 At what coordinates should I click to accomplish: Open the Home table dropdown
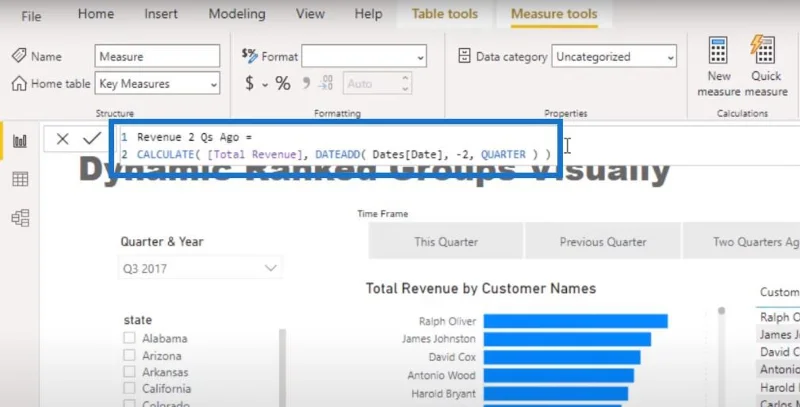click(157, 83)
